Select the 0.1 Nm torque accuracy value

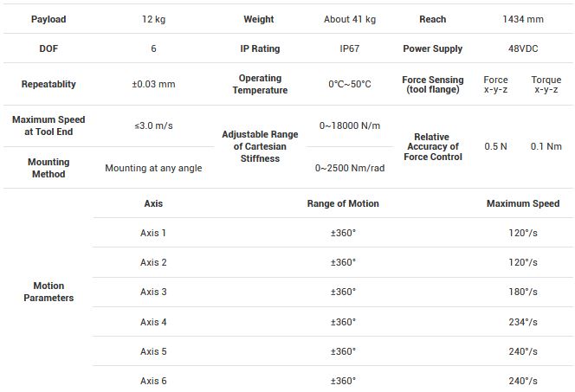[x=546, y=147]
